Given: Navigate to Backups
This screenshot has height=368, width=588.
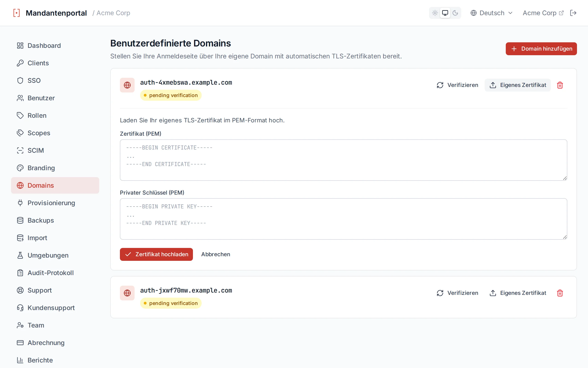Looking at the screenshot, I should [x=55, y=220].
